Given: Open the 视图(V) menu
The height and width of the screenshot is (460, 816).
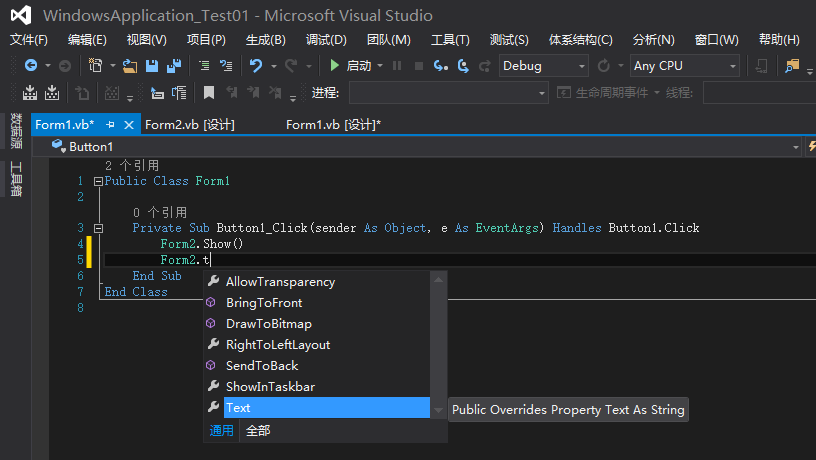Looking at the screenshot, I should point(147,40).
